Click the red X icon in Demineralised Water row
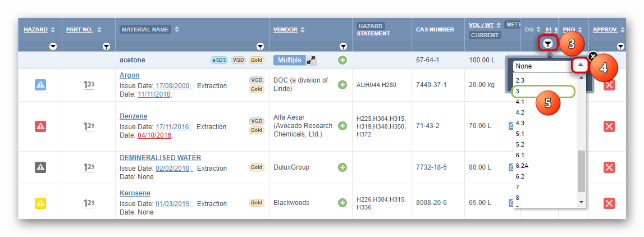This screenshot has width=644, height=237. (x=609, y=167)
